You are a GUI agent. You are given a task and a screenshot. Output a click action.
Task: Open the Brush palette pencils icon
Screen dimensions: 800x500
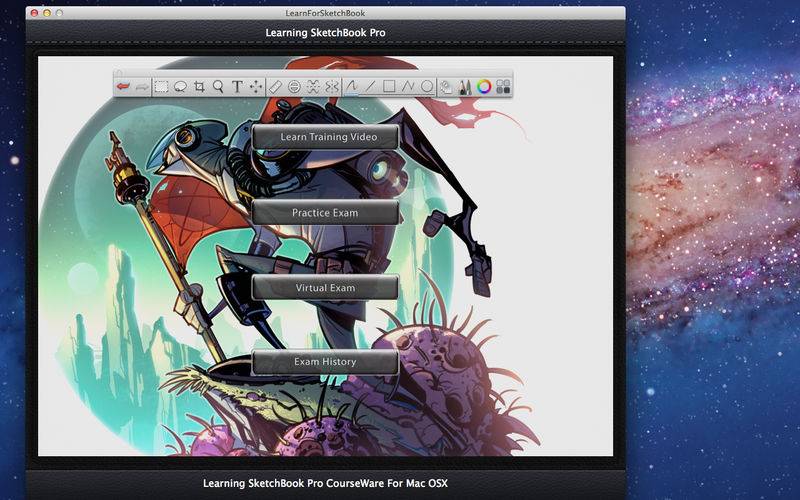[x=465, y=87]
